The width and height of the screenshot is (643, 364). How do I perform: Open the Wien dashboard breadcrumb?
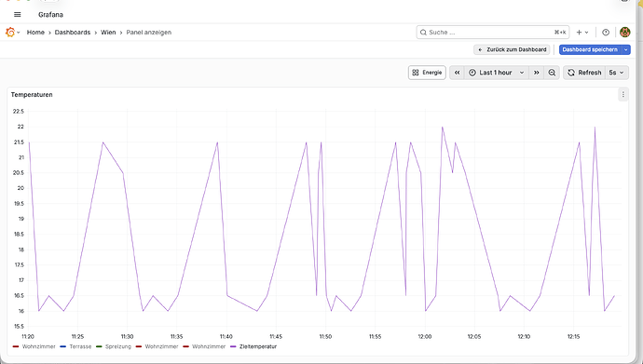[x=108, y=33]
